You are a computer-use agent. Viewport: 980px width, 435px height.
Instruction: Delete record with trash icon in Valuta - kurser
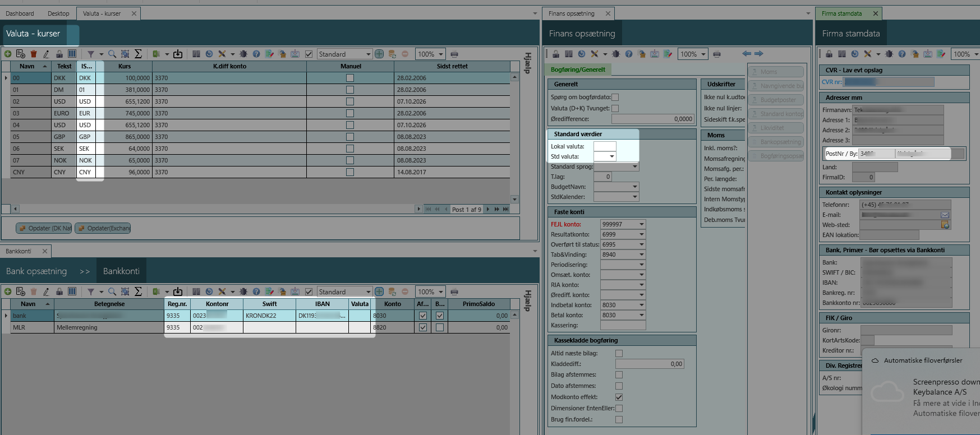(34, 54)
